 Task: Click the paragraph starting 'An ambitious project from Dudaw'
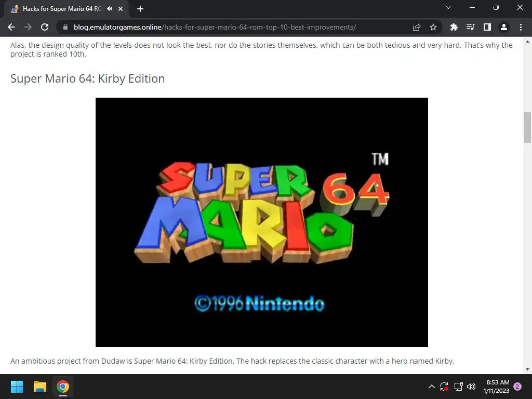(x=232, y=361)
